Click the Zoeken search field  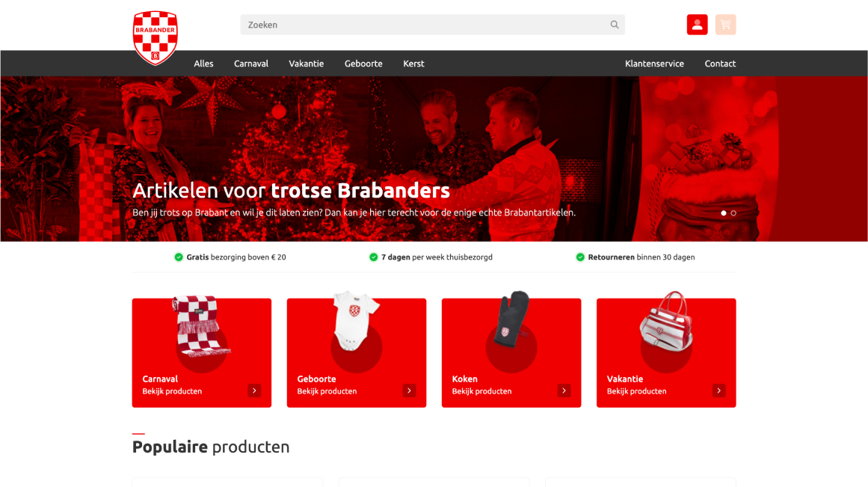(x=432, y=25)
